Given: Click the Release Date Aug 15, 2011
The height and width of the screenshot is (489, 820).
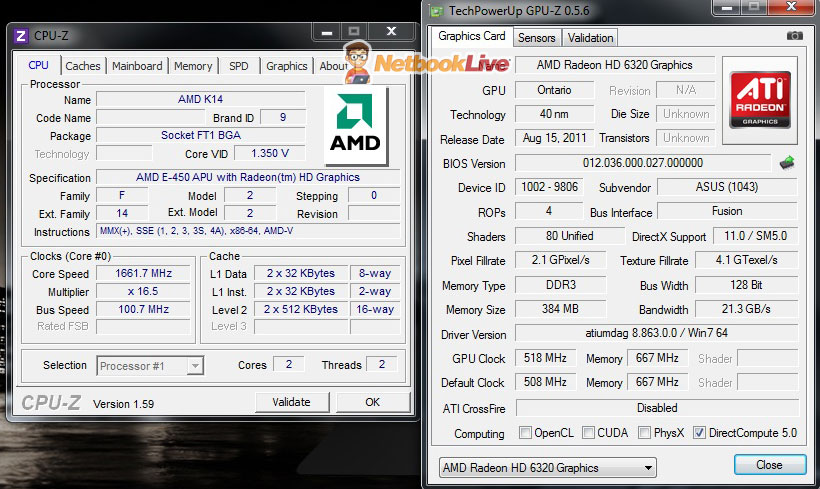Looking at the screenshot, I should point(554,138).
